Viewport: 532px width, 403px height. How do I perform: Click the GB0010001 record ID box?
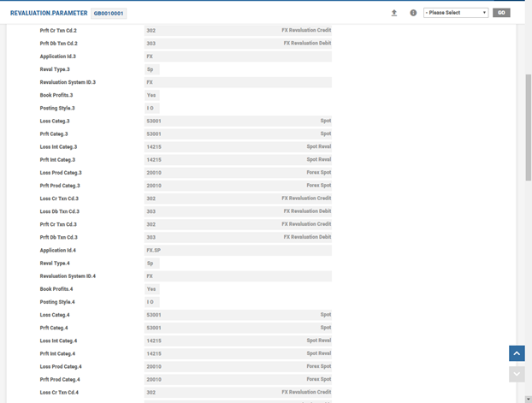[x=109, y=14]
